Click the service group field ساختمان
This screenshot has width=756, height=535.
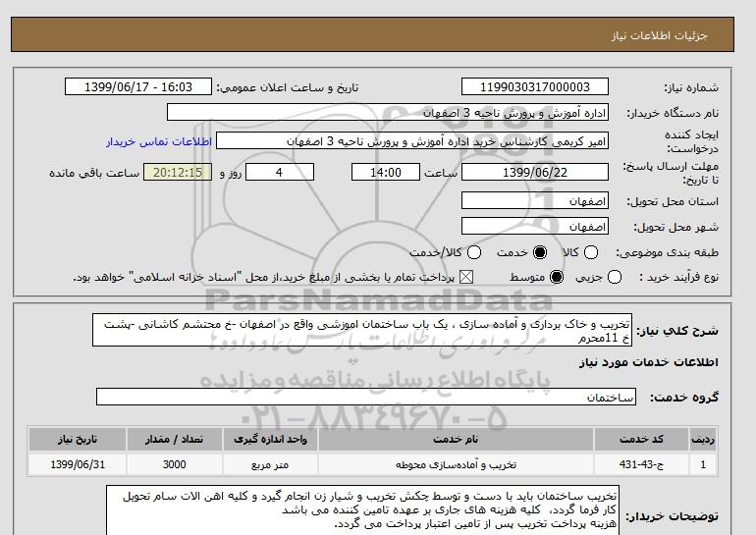[x=366, y=397]
